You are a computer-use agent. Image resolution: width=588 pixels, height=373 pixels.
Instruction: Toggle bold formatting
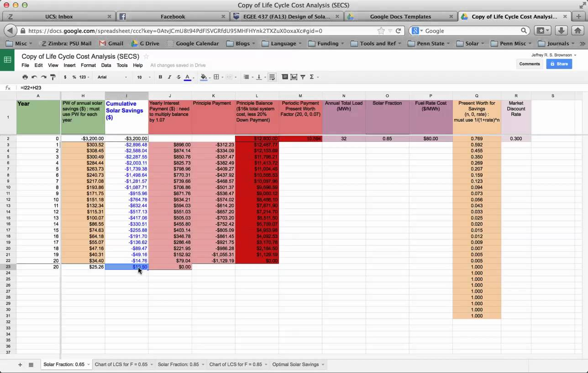[x=160, y=77]
